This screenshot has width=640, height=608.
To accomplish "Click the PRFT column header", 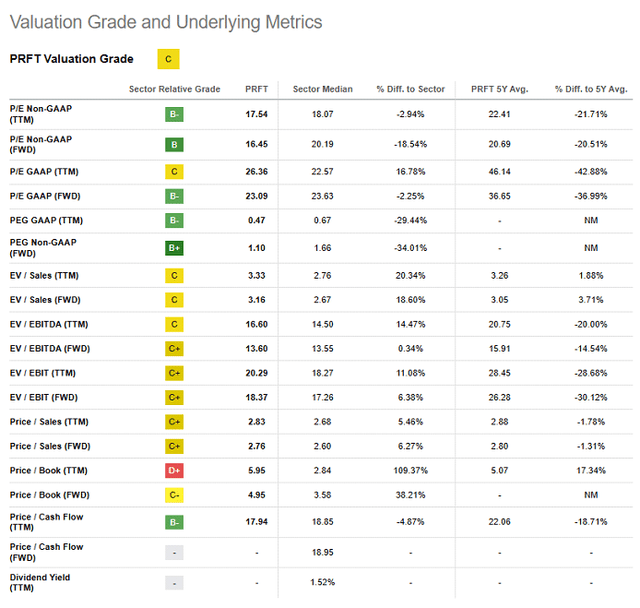I will click(257, 89).
